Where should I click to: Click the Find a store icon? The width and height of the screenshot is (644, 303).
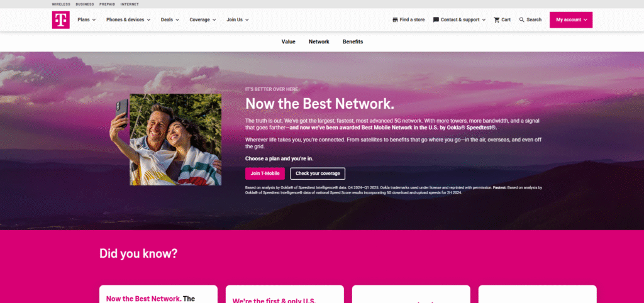click(x=395, y=19)
